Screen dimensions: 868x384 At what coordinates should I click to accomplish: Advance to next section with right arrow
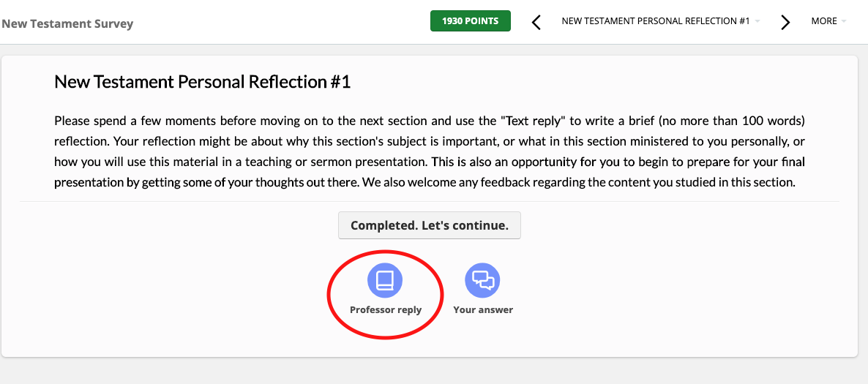(785, 22)
